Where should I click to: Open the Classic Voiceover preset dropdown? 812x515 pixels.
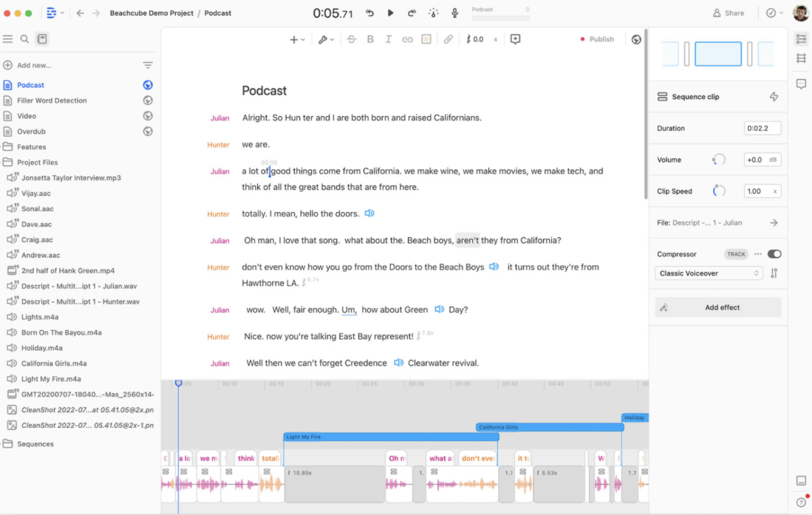tap(709, 273)
